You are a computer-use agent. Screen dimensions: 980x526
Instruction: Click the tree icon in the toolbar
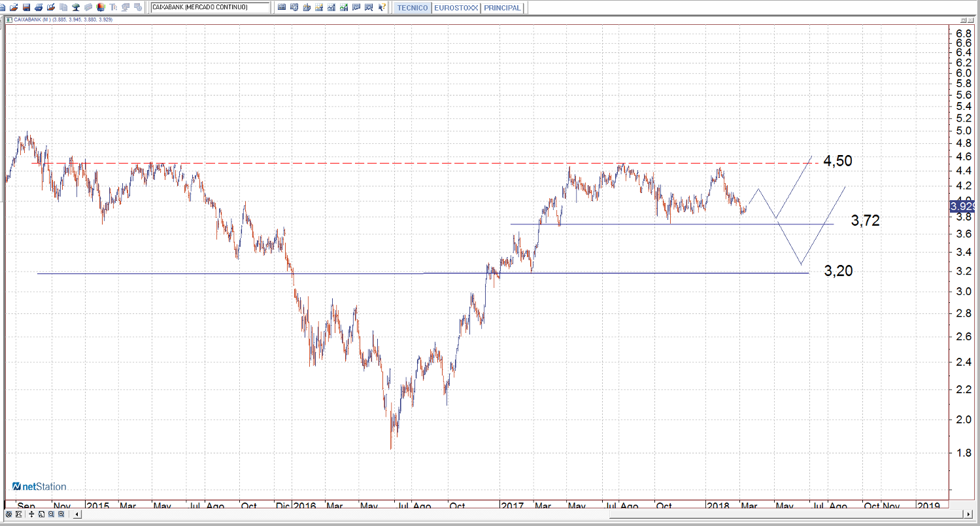pos(76,7)
